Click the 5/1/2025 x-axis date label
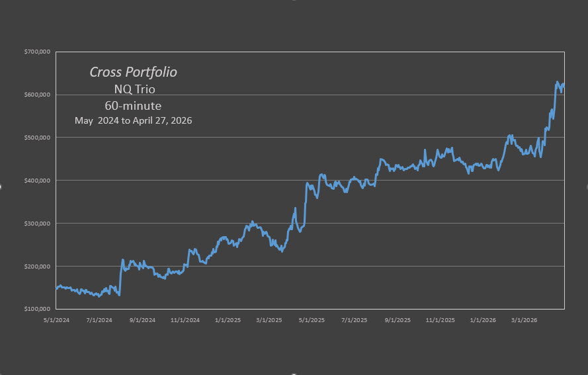588x375 pixels. pyautogui.click(x=312, y=320)
